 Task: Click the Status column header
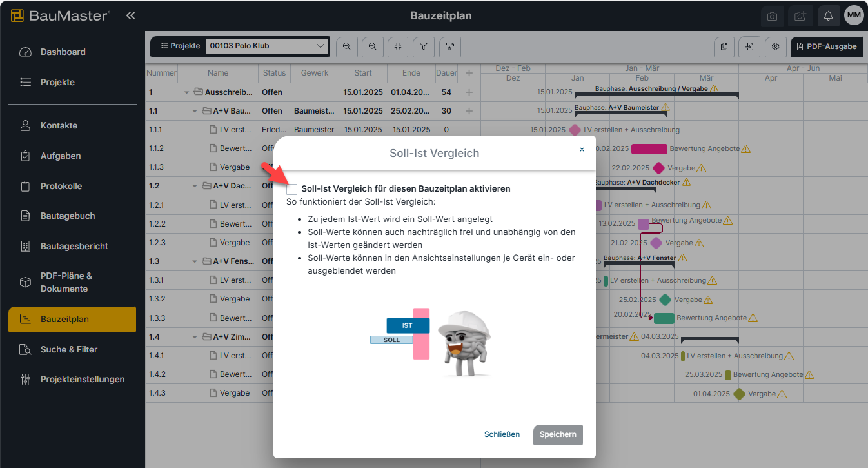pos(275,73)
